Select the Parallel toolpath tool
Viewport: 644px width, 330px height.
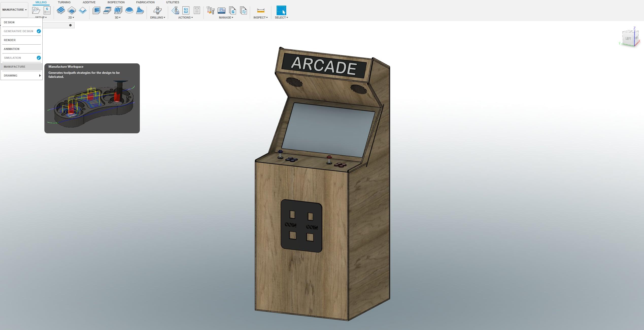pos(118,10)
